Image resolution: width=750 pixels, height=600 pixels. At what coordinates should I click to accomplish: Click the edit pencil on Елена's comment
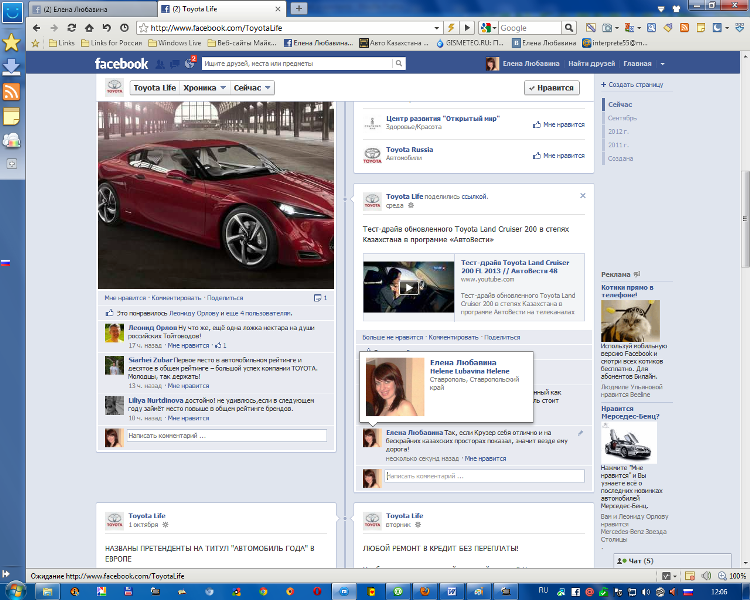pyautogui.click(x=580, y=433)
